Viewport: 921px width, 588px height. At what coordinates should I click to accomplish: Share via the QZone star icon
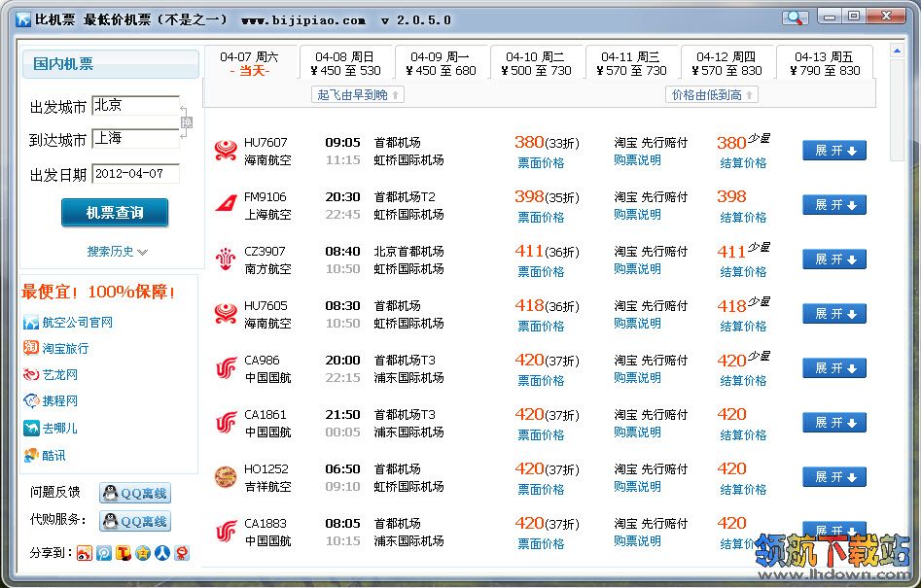(143, 553)
